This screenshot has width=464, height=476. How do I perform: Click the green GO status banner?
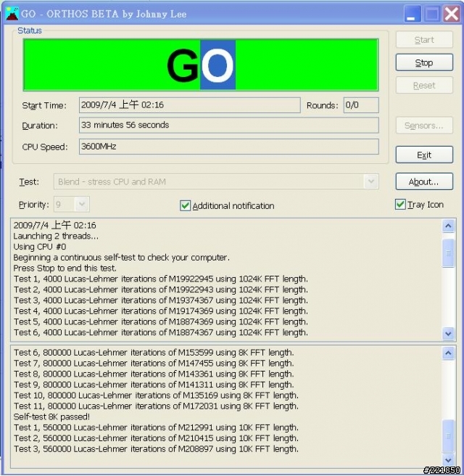point(201,65)
